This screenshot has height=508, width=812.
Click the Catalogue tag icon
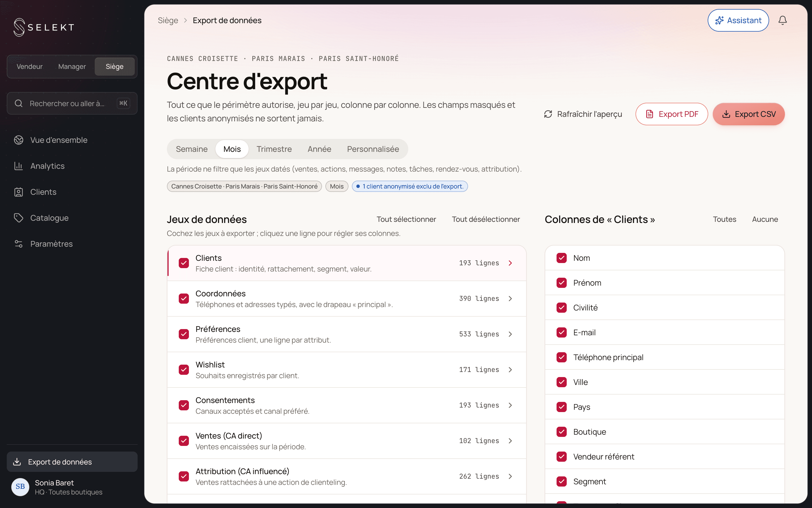point(18,218)
